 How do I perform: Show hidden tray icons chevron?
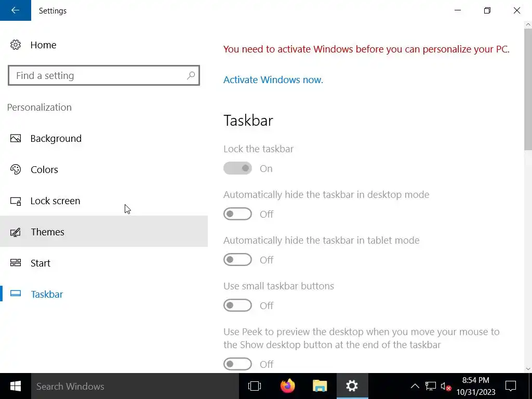[x=415, y=386]
